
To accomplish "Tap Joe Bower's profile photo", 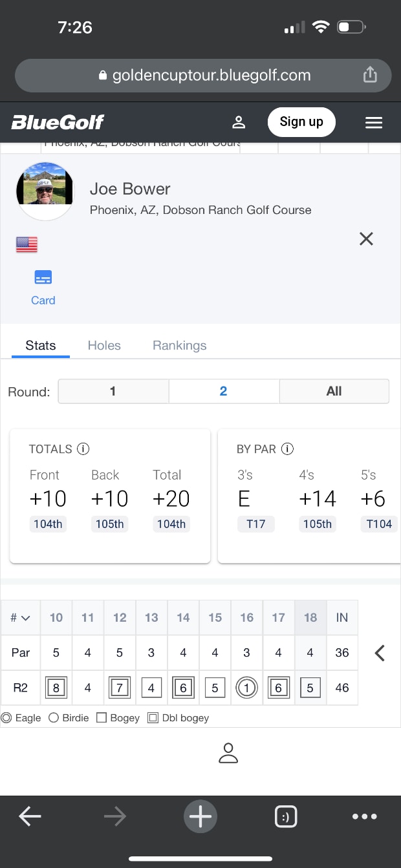I will (x=45, y=191).
